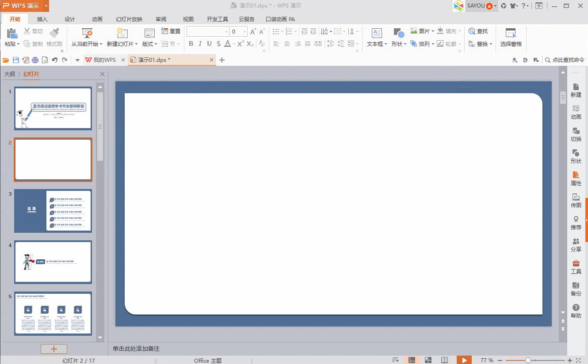This screenshot has height=364, width=588.
Task: Click the zoom slider handle
Action: [x=528, y=360]
